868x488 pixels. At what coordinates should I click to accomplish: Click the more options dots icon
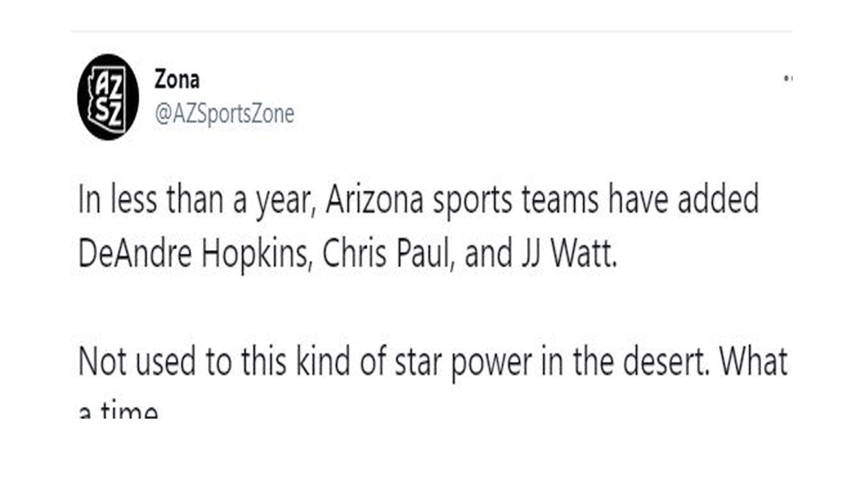coord(788,79)
